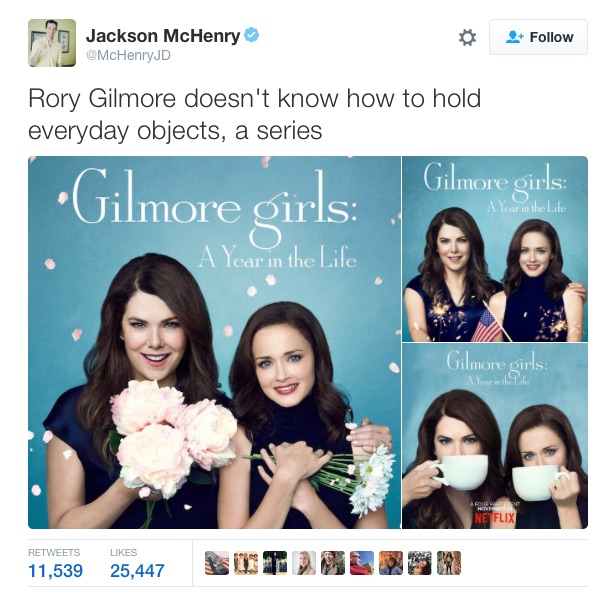Viewport: 609px width, 596px height.
Task: View the 25,447 likes list
Action: (137, 564)
